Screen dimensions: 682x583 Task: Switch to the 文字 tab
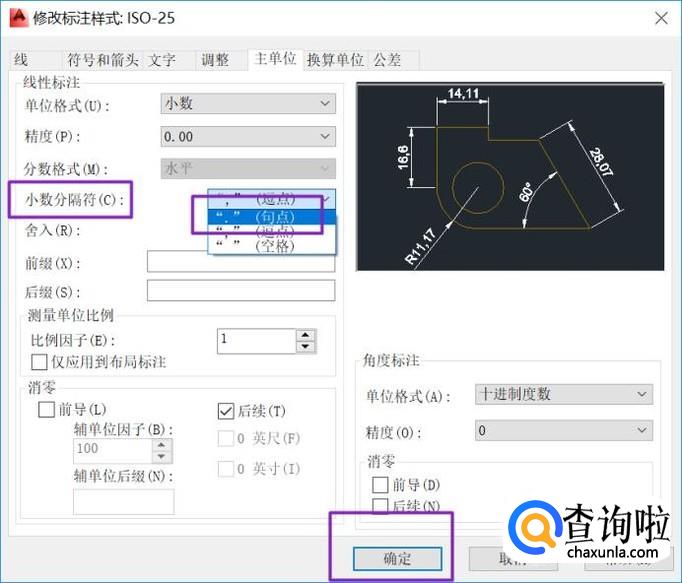(163, 60)
